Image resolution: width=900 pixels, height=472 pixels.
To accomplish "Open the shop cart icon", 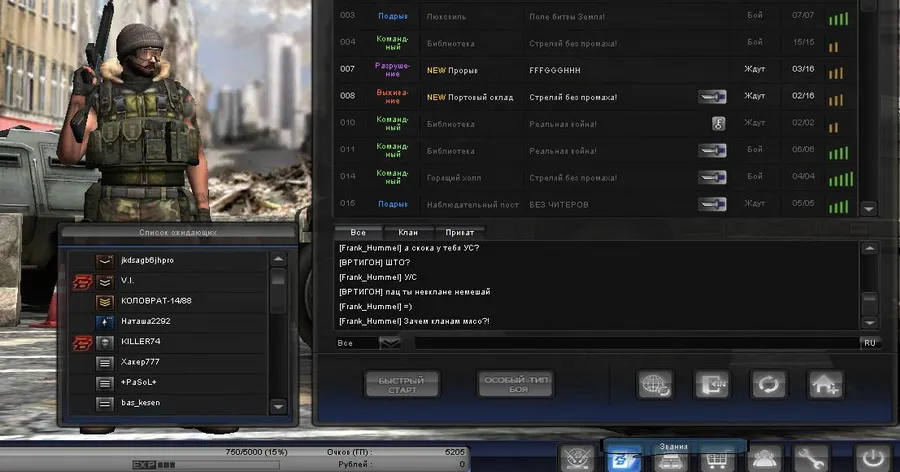I will point(716,459).
